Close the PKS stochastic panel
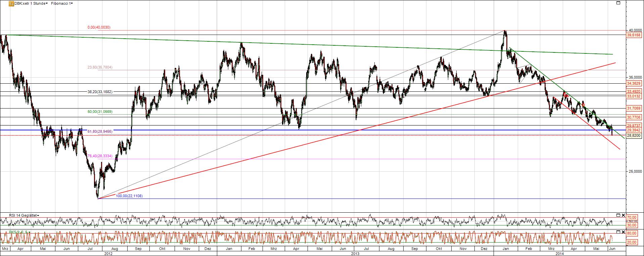This screenshot has width=644, height=256. [624, 232]
